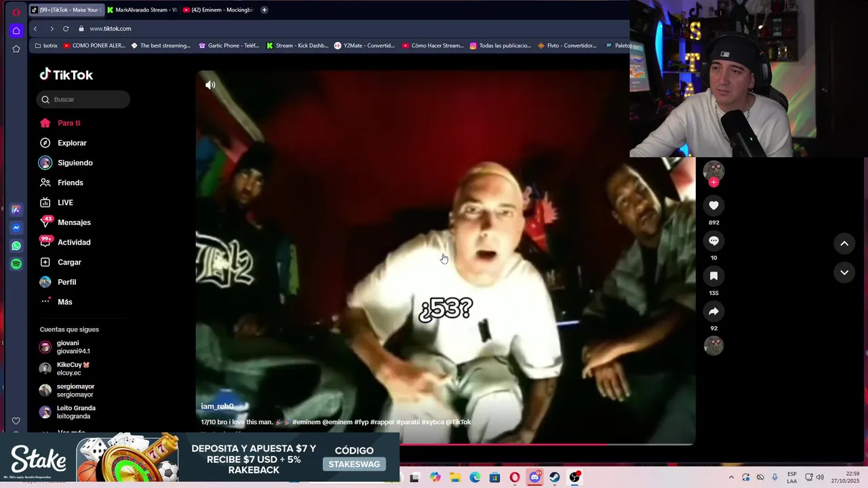Reload the page
This screenshot has height=488, width=868.
66,28
